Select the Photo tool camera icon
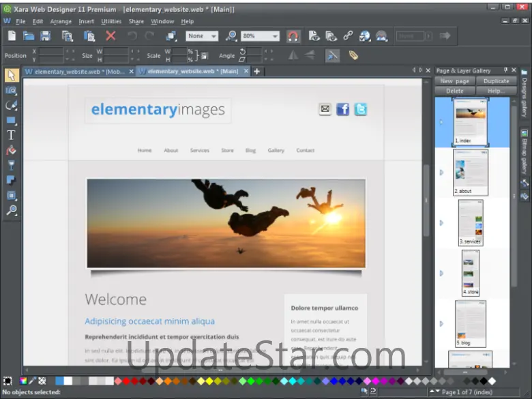 (x=11, y=90)
